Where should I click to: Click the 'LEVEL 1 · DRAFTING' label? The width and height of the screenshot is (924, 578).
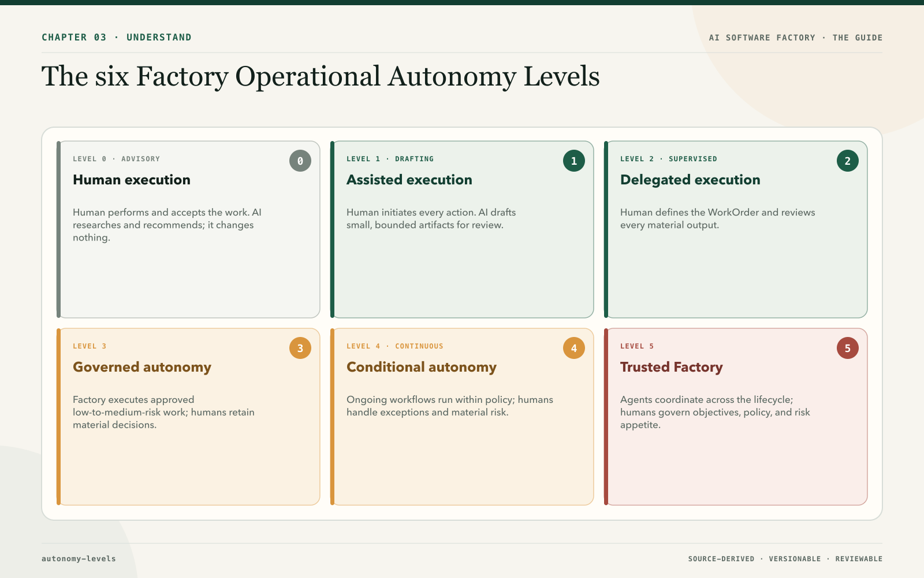tap(390, 159)
